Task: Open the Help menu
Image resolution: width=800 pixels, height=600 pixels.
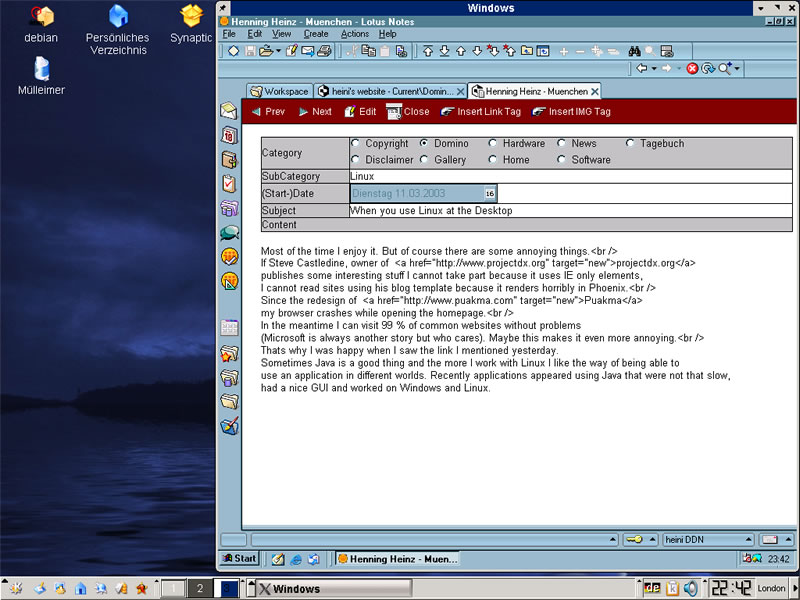Action: (x=387, y=34)
